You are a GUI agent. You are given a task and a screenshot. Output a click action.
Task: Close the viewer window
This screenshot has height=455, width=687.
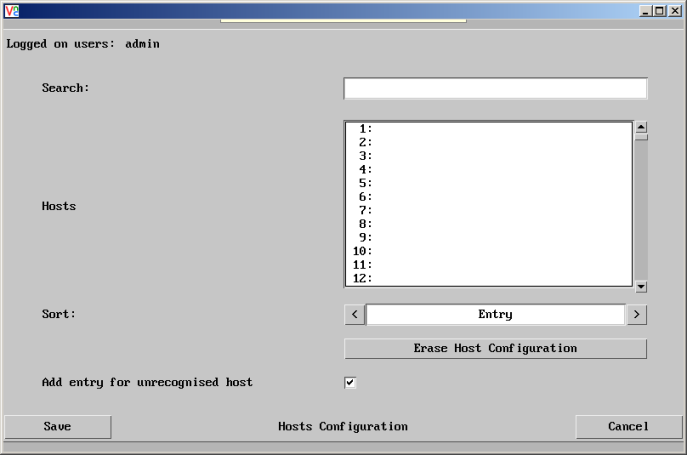pyautogui.click(x=675, y=11)
